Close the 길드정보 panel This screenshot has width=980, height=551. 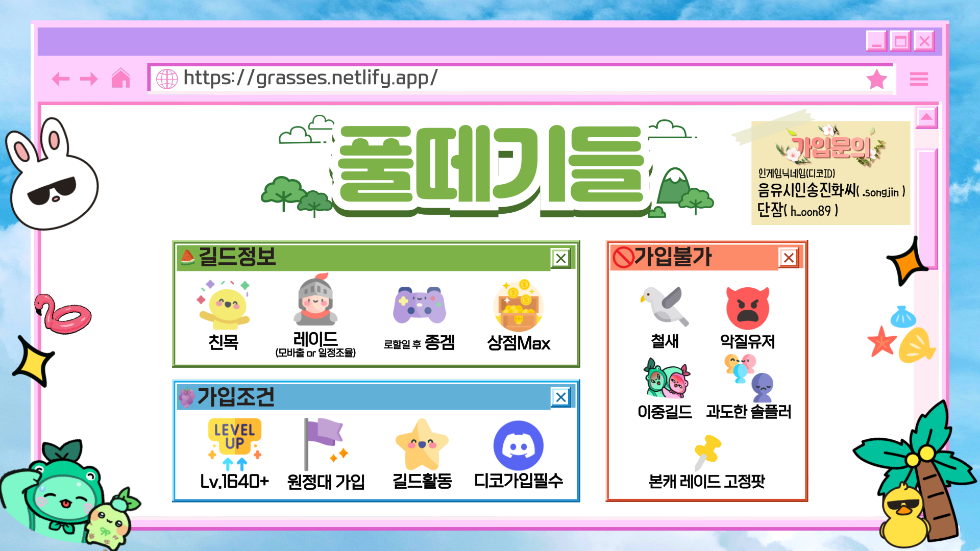561,258
